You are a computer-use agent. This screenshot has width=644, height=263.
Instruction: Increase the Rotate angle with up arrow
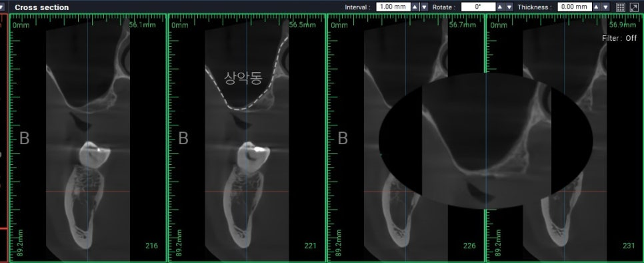pos(500,7)
